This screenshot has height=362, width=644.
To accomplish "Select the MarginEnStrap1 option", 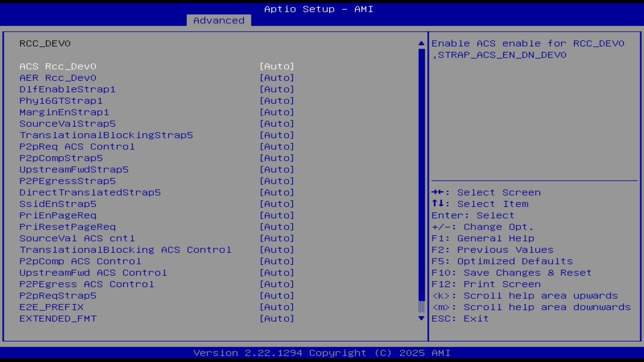I will coord(64,112).
